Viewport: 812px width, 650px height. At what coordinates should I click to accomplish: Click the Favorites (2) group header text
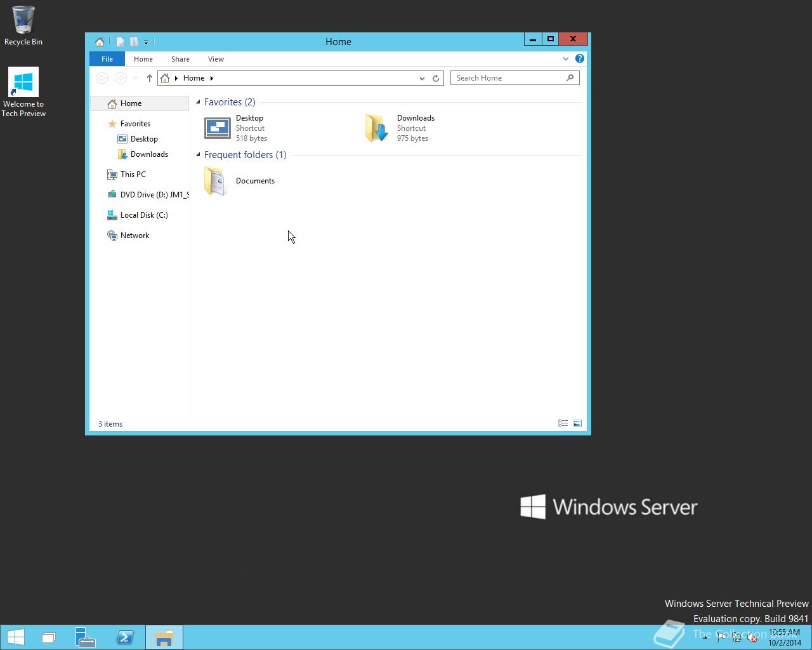click(x=230, y=102)
